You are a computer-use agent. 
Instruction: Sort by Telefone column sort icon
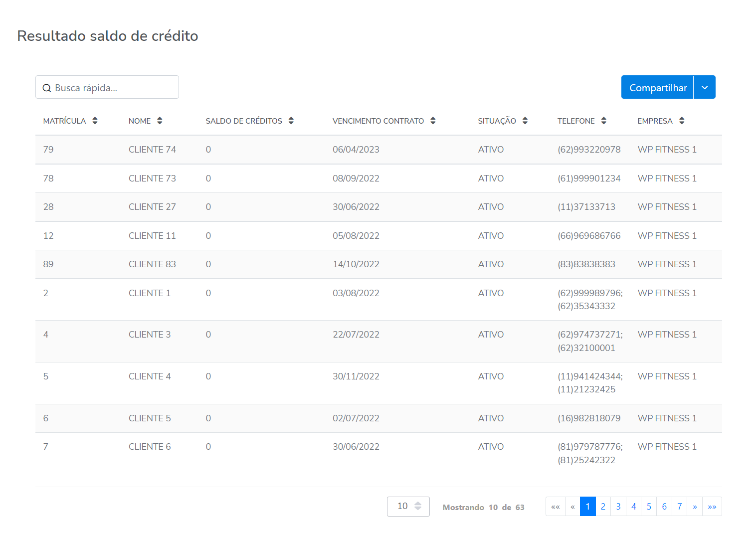[604, 121]
